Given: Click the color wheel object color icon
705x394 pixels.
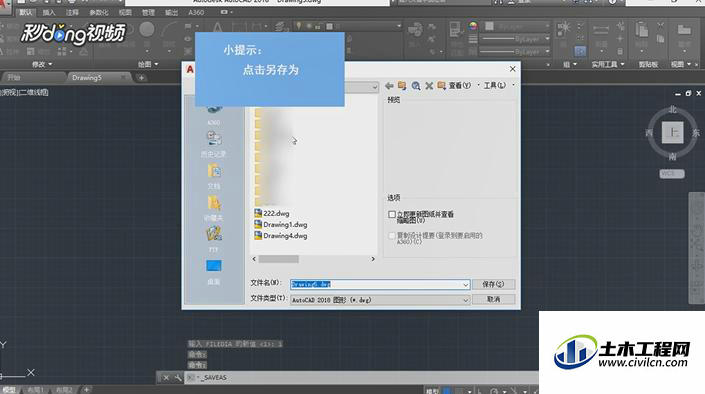Looking at the screenshot, I should pos(473,26).
